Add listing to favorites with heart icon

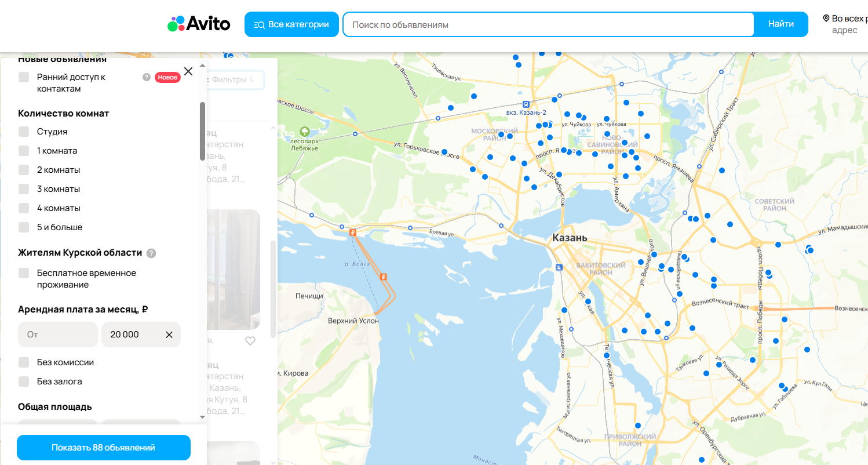(250, 341)
